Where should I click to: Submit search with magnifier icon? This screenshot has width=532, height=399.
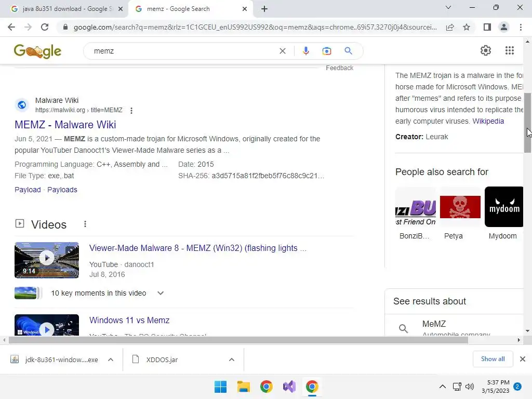click(348, 51)
